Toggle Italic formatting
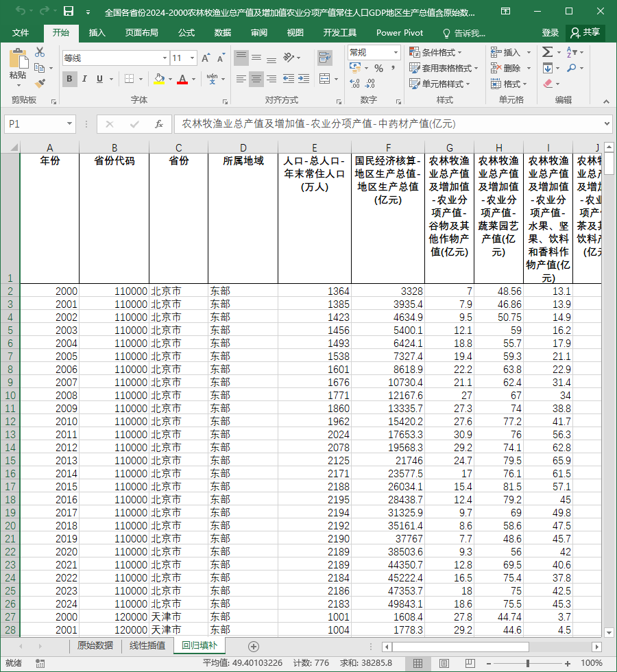This screenshot has width=617, height=672. coord(84,79)
